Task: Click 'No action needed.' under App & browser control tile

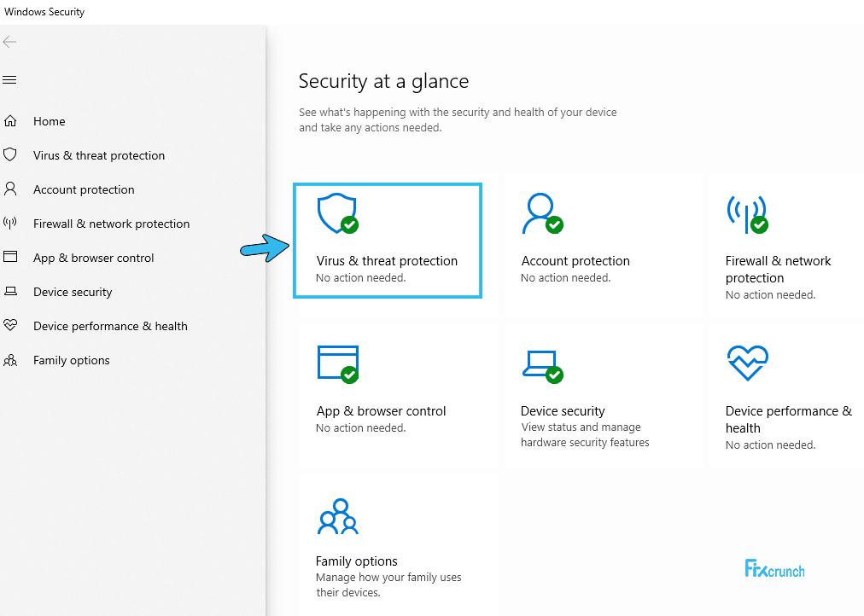Action: pos(361,427)
